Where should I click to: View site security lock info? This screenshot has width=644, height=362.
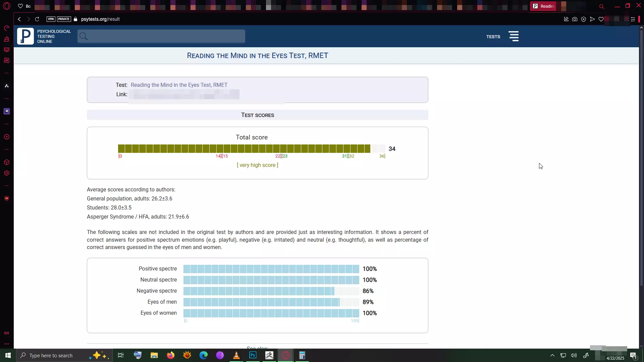[75, 19]
